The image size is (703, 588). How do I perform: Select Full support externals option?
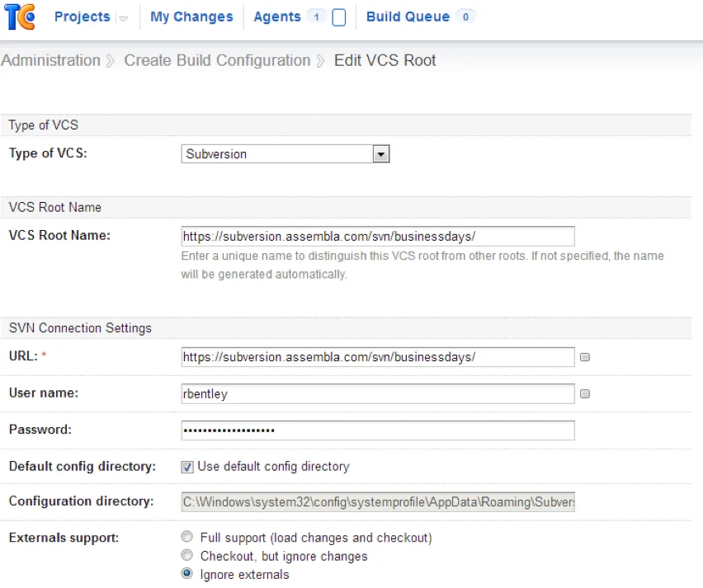pyautogui.click(x=187, y=537)
